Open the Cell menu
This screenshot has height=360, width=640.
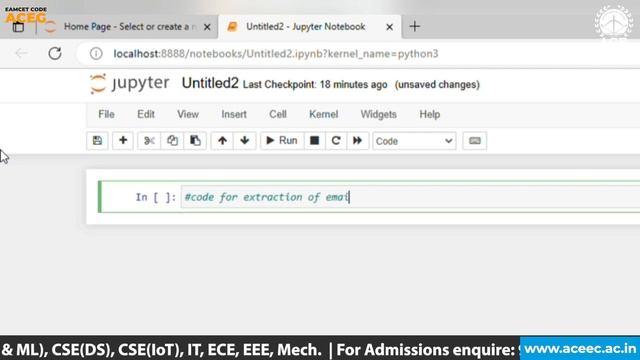tap(278, 114)
